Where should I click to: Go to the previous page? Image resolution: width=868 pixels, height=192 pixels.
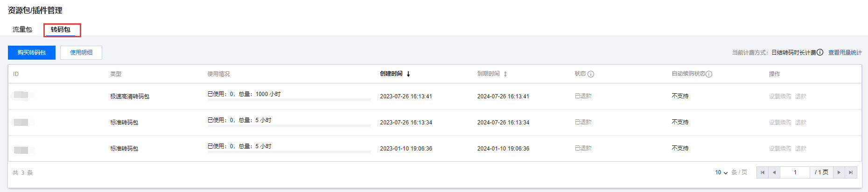pos(774,172)
